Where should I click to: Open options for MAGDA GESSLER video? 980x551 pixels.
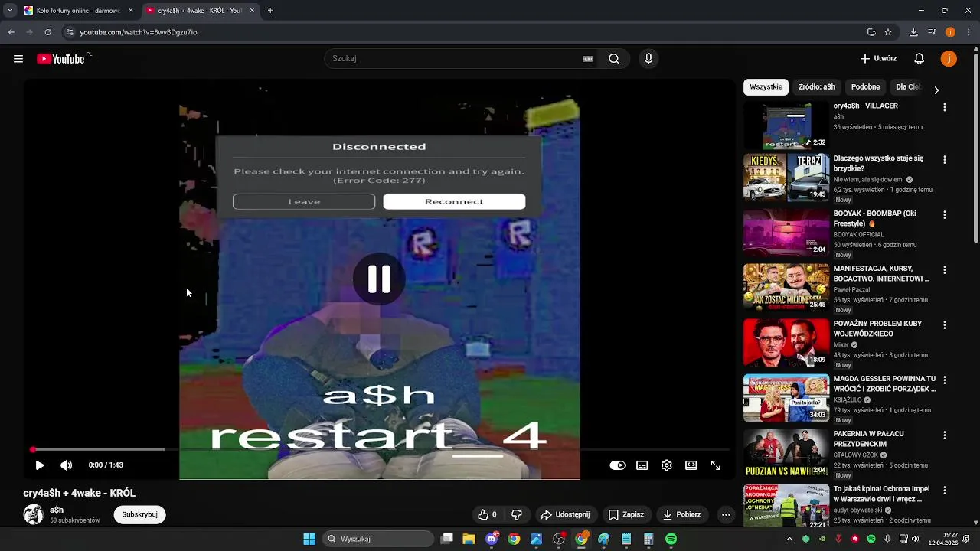944,380
